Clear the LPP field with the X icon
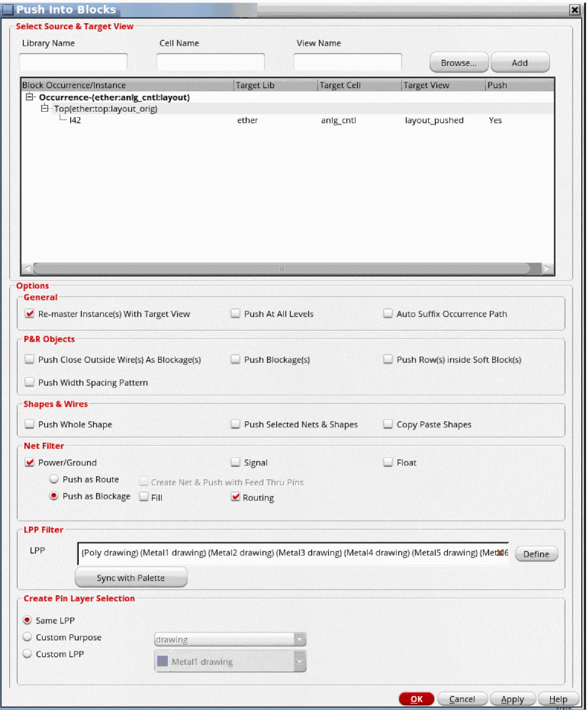 coord(499,552)
